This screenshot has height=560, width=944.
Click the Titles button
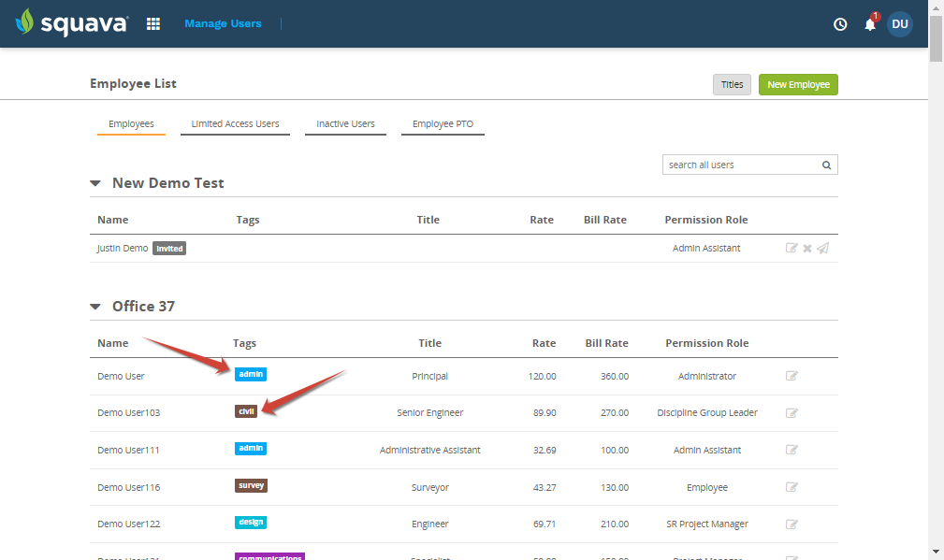[x=732, y=85]
